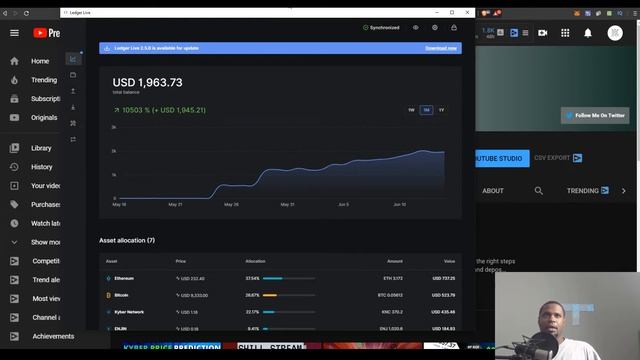Open Portfolio icon in Ledger Live sidebar

pos(73,59)
